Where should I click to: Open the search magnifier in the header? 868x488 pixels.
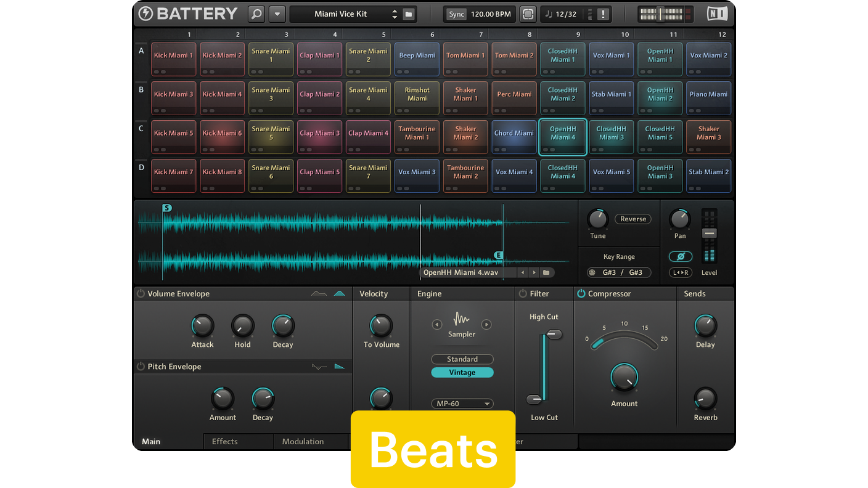(x=256, y=14)
